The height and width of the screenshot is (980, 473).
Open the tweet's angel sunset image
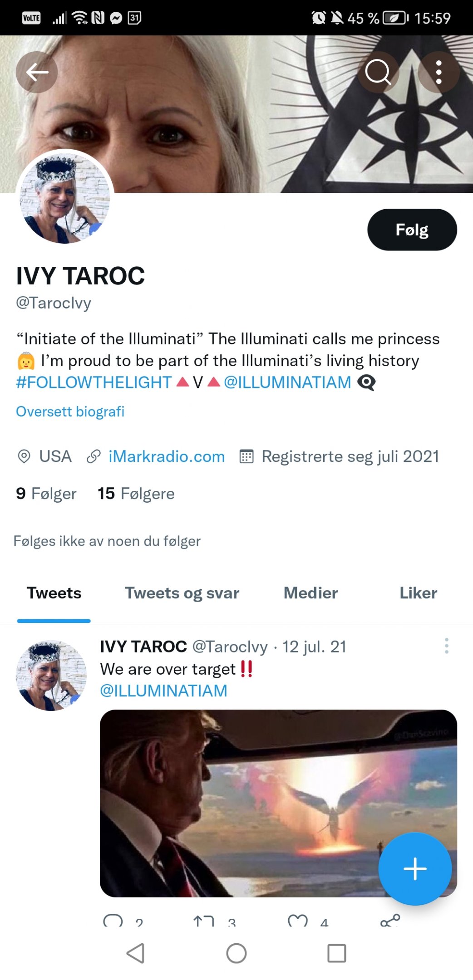(278, 803)
